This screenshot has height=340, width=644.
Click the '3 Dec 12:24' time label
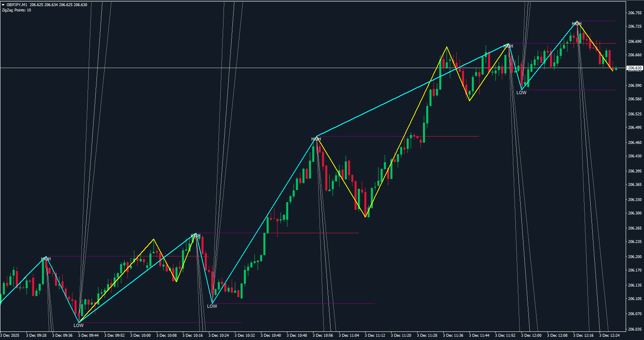click(x=609, y=336)
